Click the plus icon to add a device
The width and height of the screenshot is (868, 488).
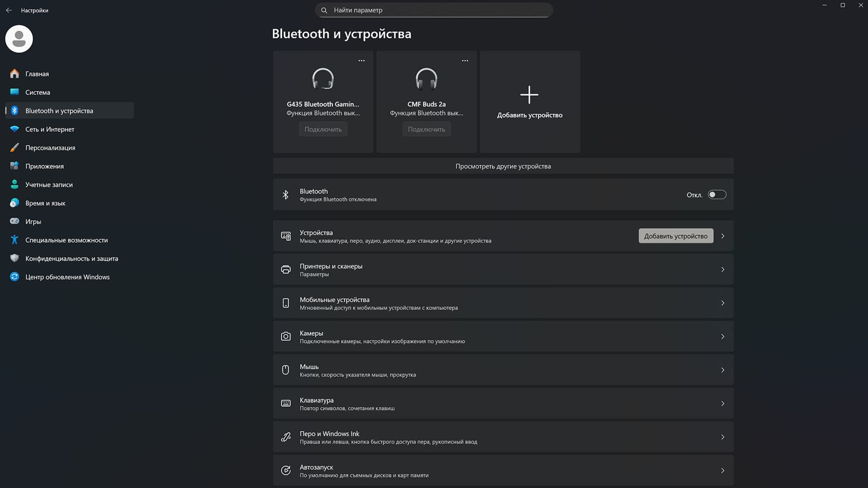pos(529,95)
